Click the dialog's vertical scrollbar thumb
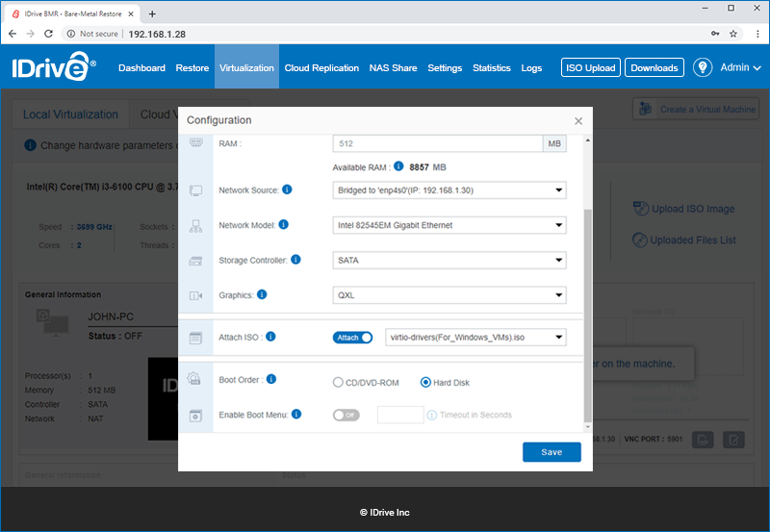 click(x=587, y=315)
